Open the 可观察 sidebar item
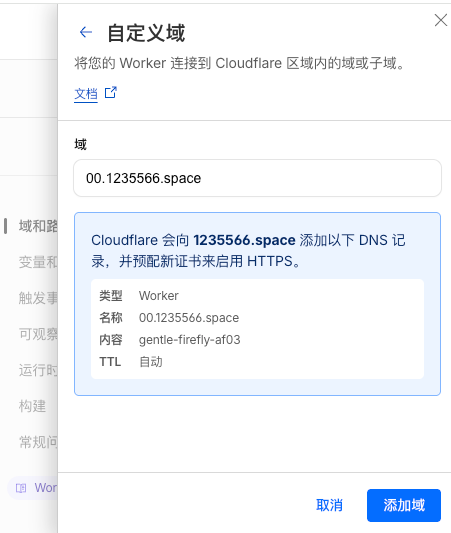This screenshot has height=533, width=451. (38, 334)
